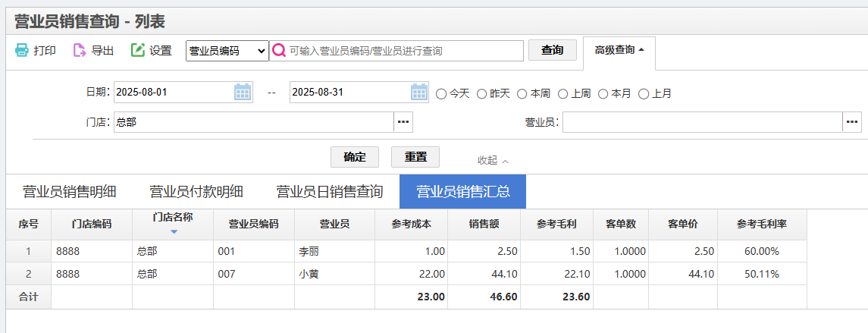Click the ellipsis button beside 门店 field
This screenshot has height=333, width=868.
pyautogui.click(x=403, y=121)
